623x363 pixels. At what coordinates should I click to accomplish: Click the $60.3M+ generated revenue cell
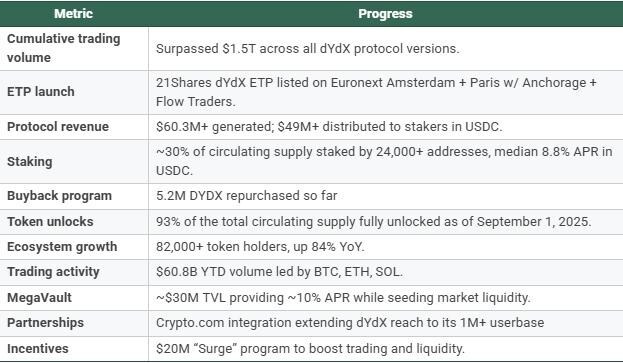(x=329, y=127)
